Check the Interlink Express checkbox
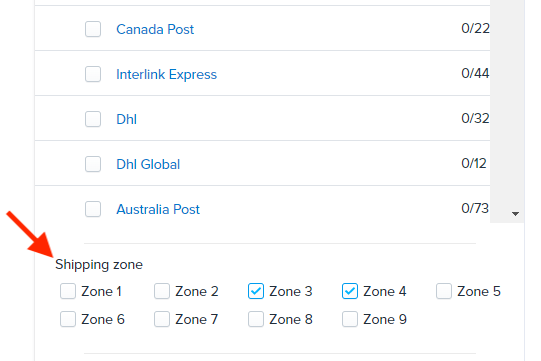 [93, 74]
